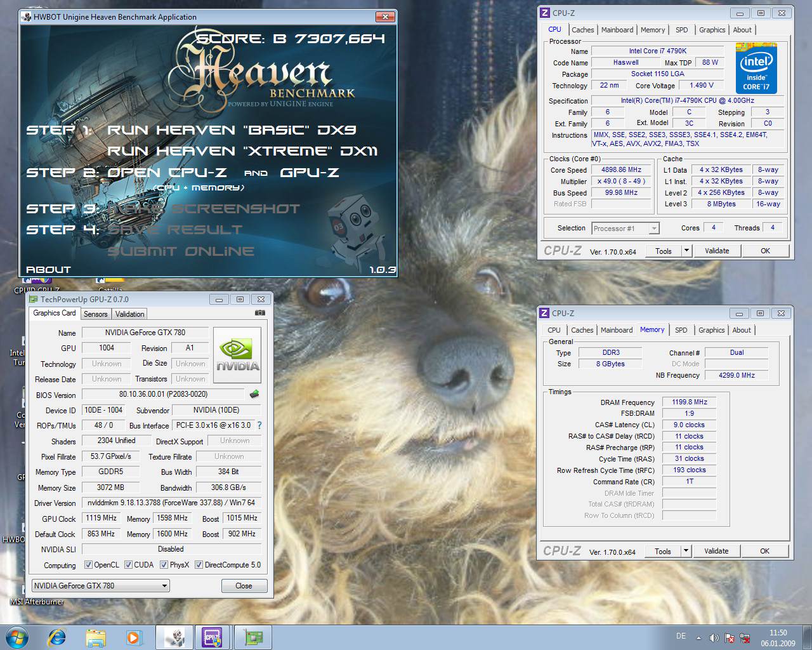Open the GPU selection dropdown NVIDIA GeForce GTX 780
Screen dimensions: 812x650
point(101,586)
